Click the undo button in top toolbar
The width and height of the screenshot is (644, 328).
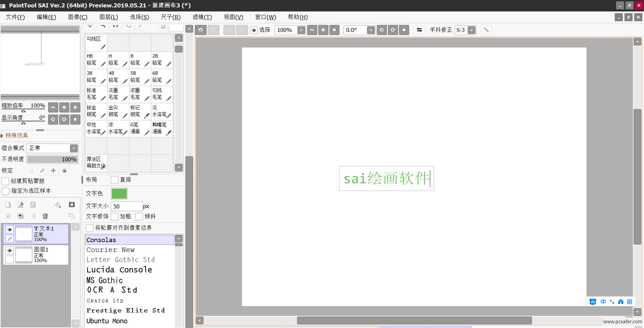click(x=201, y=30)
